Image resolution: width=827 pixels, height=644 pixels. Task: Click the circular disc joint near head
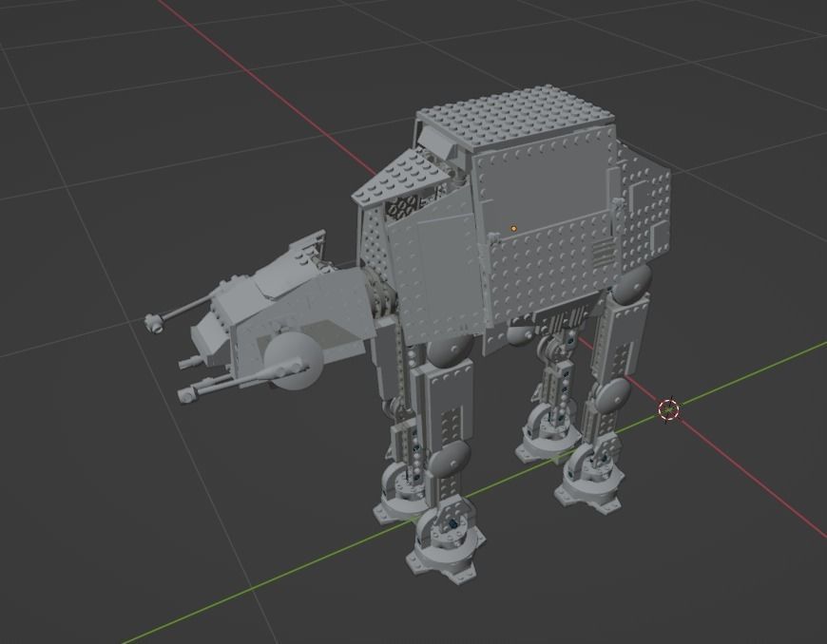click(295, 361)
